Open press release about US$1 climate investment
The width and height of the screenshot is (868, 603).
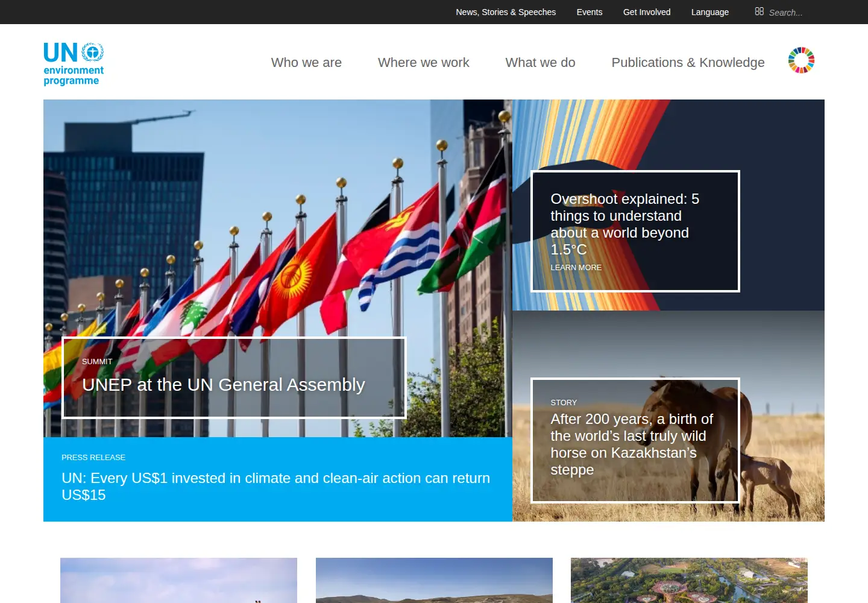(x=276, y=487)
